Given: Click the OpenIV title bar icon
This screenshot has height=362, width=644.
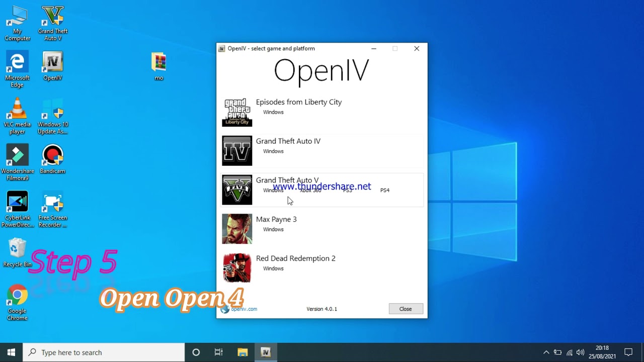Looking at the screenshot, I should point(222,49).
